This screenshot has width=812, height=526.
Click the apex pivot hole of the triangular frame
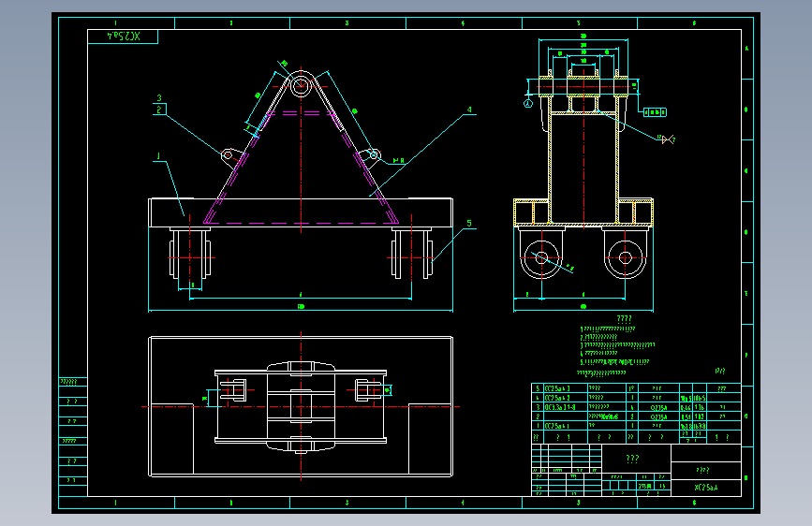pyautogui.click(x=301, y=86)
